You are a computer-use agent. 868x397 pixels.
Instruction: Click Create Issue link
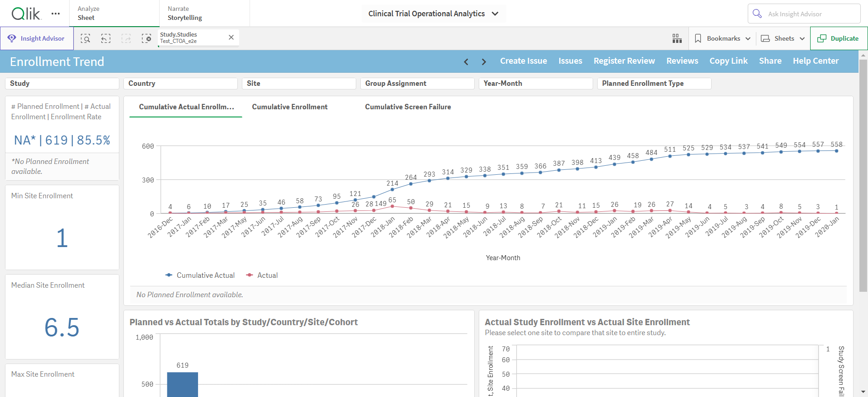tap(524, 61)
